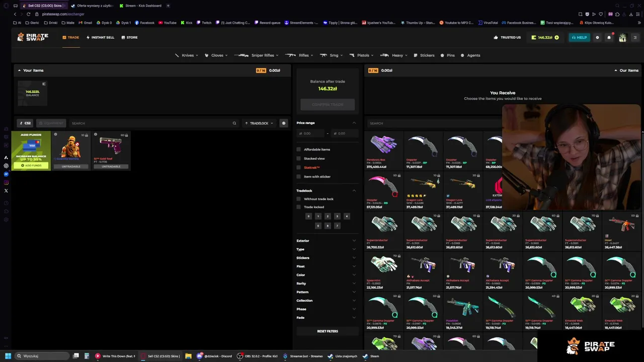Enable the Affordable items checkbox
The height and width of the screenshot is (362, 644).
[298, 149]
